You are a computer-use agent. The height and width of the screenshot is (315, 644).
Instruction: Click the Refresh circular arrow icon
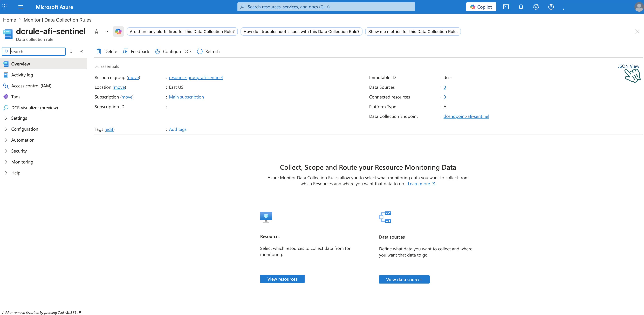[200, 51]
